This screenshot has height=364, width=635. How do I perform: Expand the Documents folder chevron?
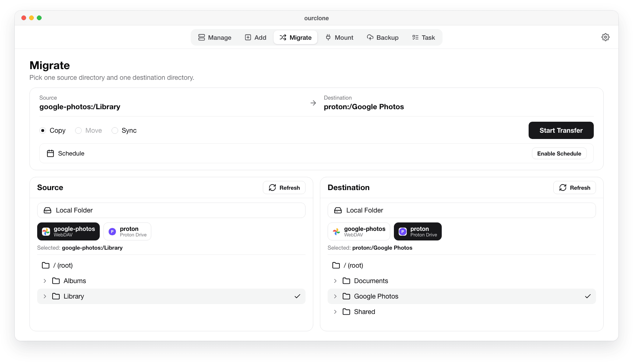pos(335,281)
